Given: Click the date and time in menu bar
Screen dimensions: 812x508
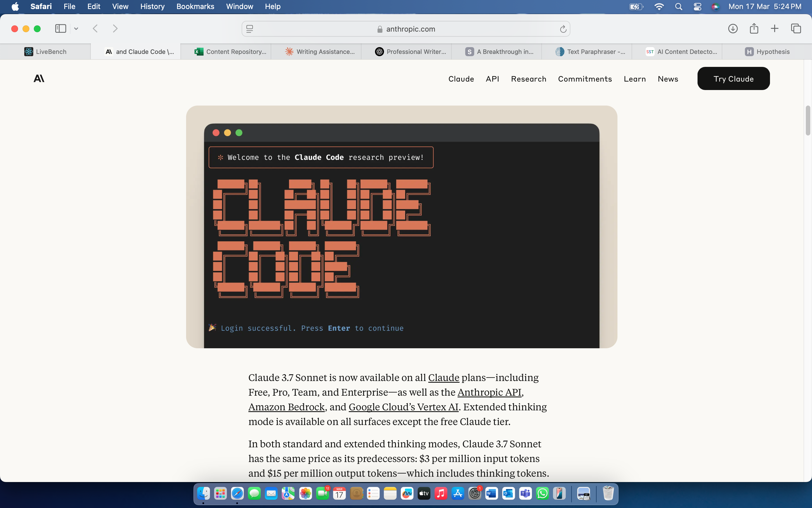Looking at the screenshot, I should click(x=765, y=6).
